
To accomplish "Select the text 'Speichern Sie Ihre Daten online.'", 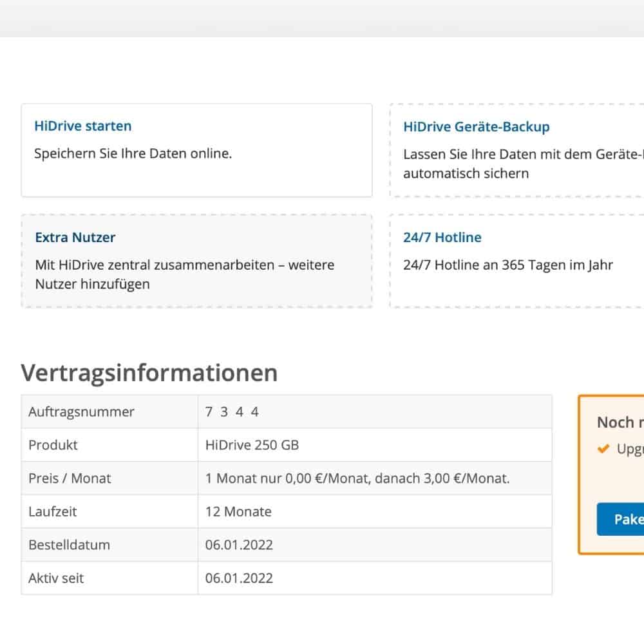I will (133, 153).
